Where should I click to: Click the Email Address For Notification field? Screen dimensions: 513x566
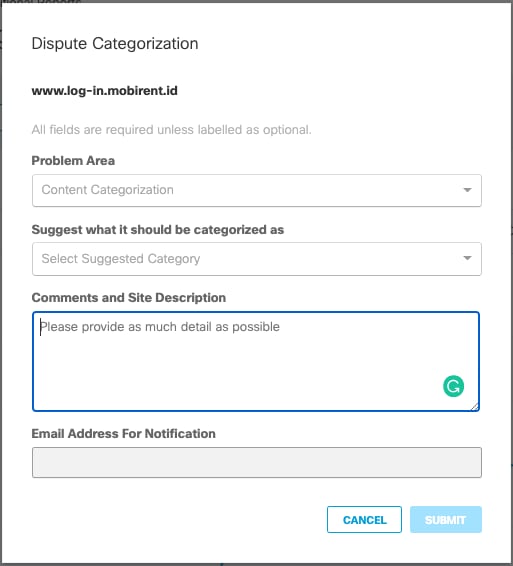(x=257, y=462)
